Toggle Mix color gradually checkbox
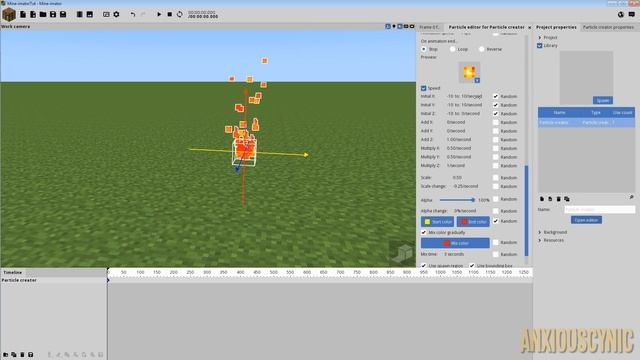Screen dimensions: 640x360 click(x=424, y=232)
